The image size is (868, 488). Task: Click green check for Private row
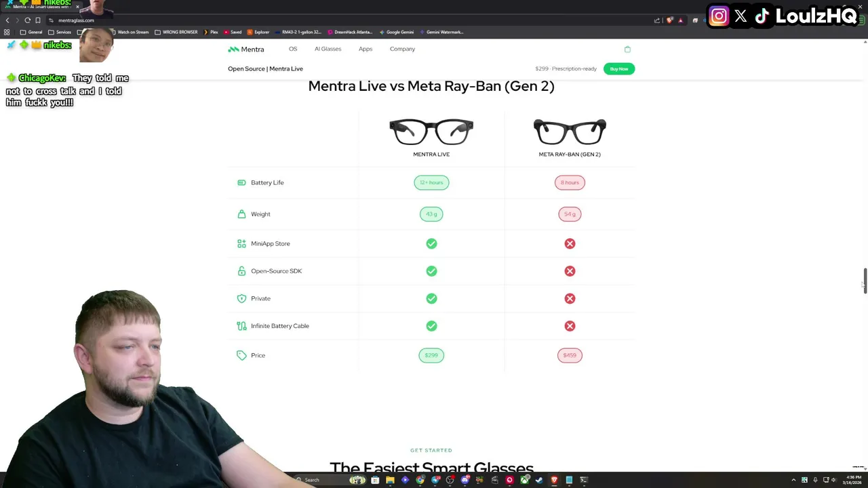coord(431,298)
